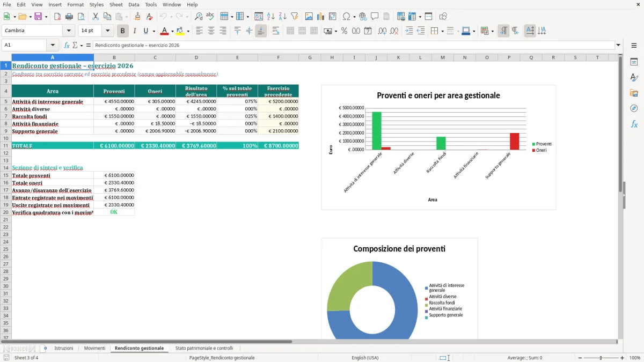Open background color dropdown arrow
Image resolution: width=644 pixels, height=362 pixels.
(188, 31)
